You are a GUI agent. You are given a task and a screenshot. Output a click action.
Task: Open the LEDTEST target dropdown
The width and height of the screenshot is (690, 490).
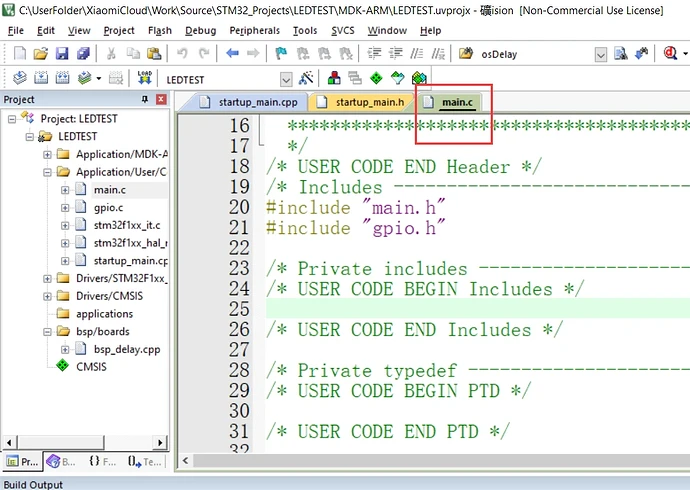286,78
